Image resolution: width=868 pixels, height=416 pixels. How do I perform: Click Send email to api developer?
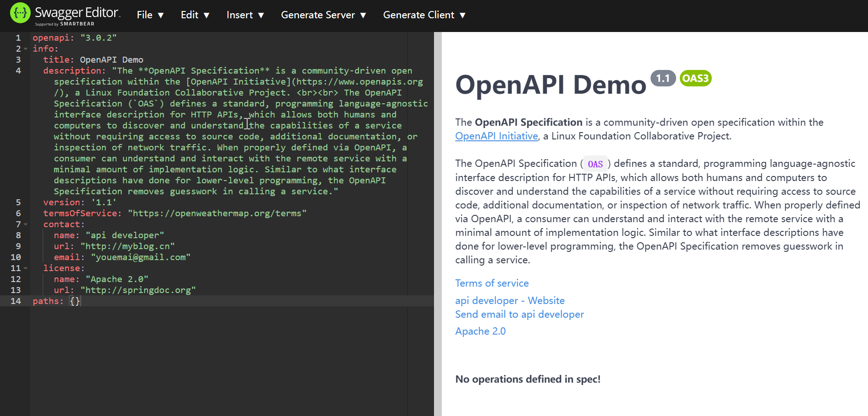coord(519,315)
